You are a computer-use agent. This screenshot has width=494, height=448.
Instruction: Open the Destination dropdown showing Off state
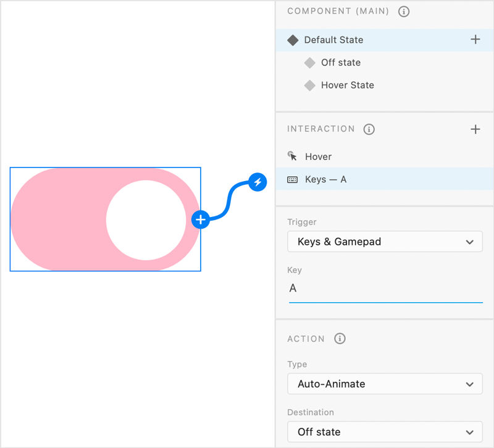pyautogui.click(x=385, y=432)
